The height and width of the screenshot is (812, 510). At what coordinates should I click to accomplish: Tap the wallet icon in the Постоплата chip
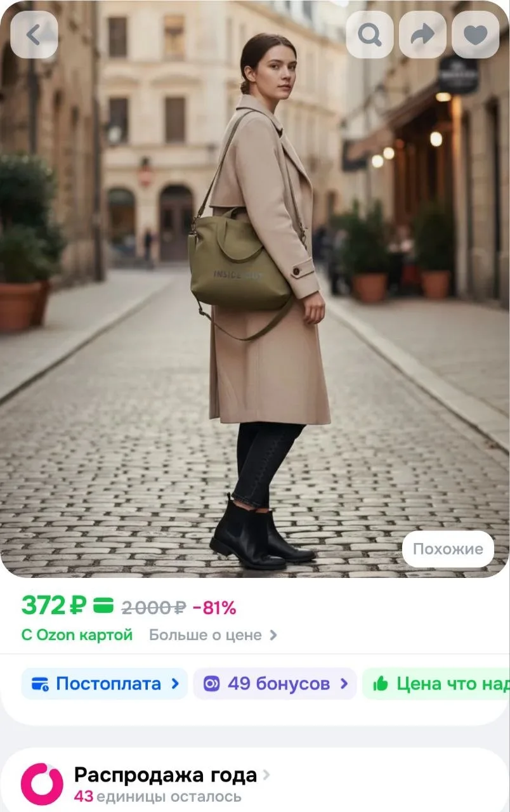40,684
